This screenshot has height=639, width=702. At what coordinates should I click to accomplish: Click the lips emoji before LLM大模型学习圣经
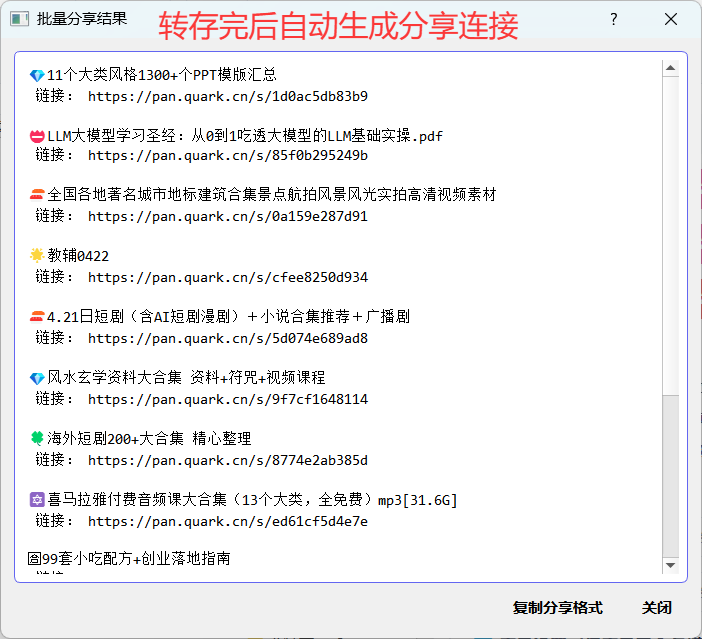pyautogui.click(x=37, y=136)
